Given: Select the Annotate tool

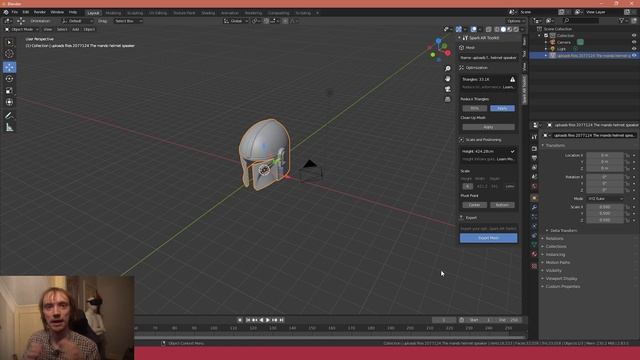Looking at the screenshot, I should coord(9,116).
